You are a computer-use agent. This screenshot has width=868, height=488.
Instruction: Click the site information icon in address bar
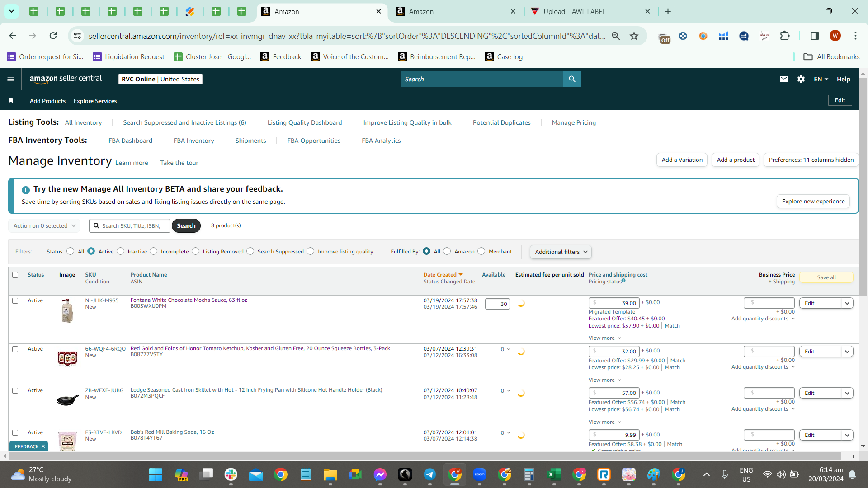pyautogui.click(x=78, y=36)
